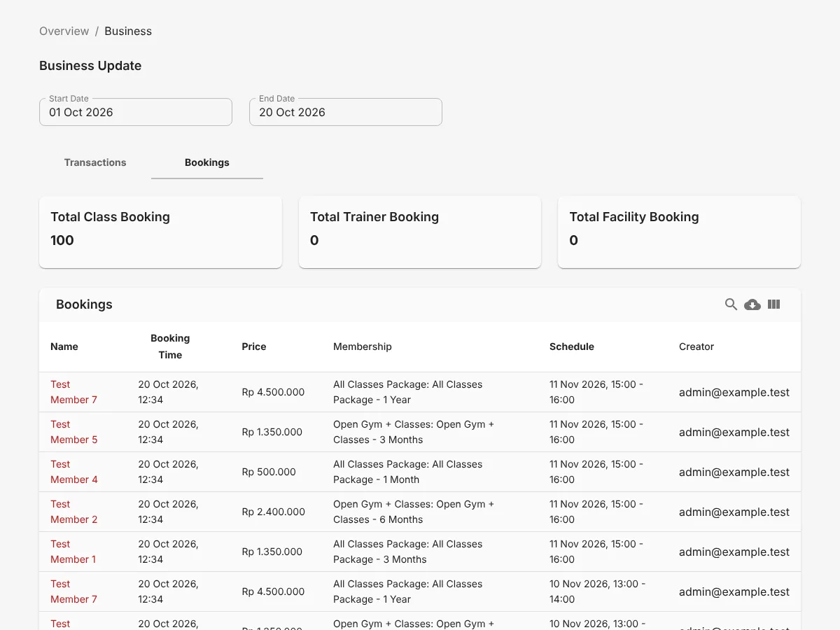This screenshot has width=840, height=630.
Task: Open the Test Member 4 link
Action: [73, 472]
